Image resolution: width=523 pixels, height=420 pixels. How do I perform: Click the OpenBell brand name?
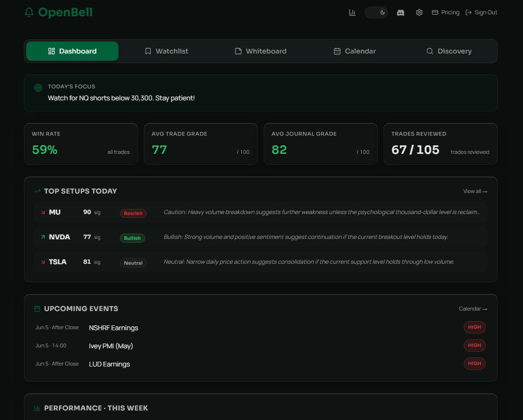[x=65, y=12]
